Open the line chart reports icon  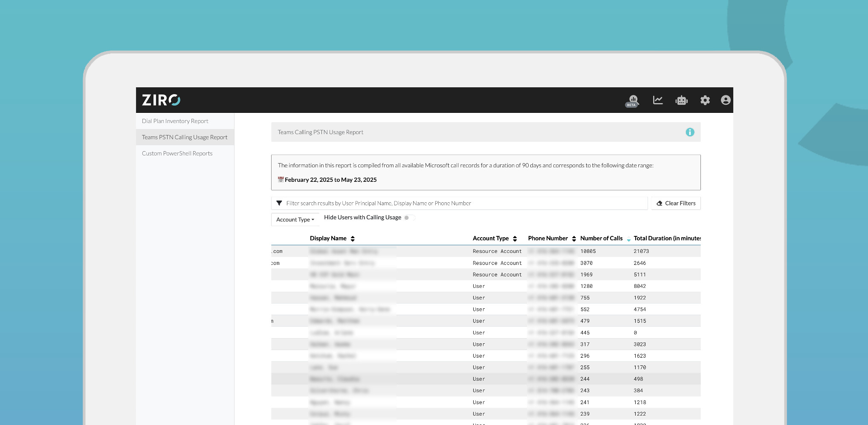[658, 100]
